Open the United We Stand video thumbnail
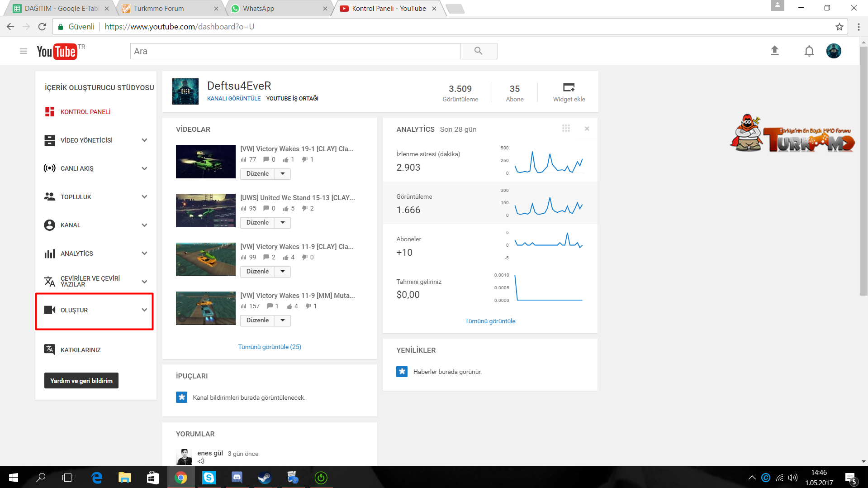The width and height of the screenshot is (868, 488). 206,211
